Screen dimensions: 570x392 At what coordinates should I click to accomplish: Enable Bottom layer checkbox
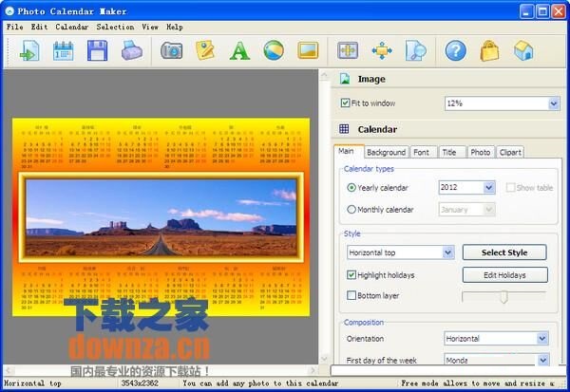[x=351, y=295]
